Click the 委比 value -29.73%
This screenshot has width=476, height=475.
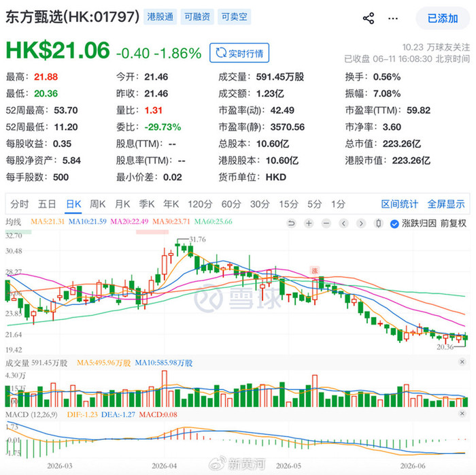pos(163,127)
